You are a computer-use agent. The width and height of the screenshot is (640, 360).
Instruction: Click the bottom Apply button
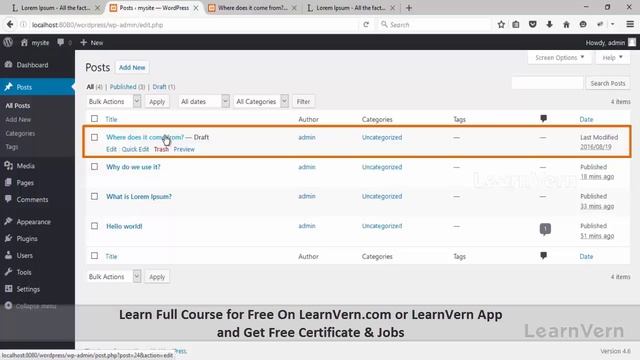point(157,277)
